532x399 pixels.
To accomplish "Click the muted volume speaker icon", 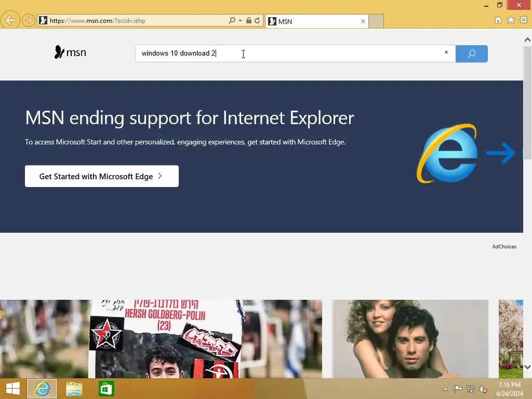I will click(x=483, y=389).
